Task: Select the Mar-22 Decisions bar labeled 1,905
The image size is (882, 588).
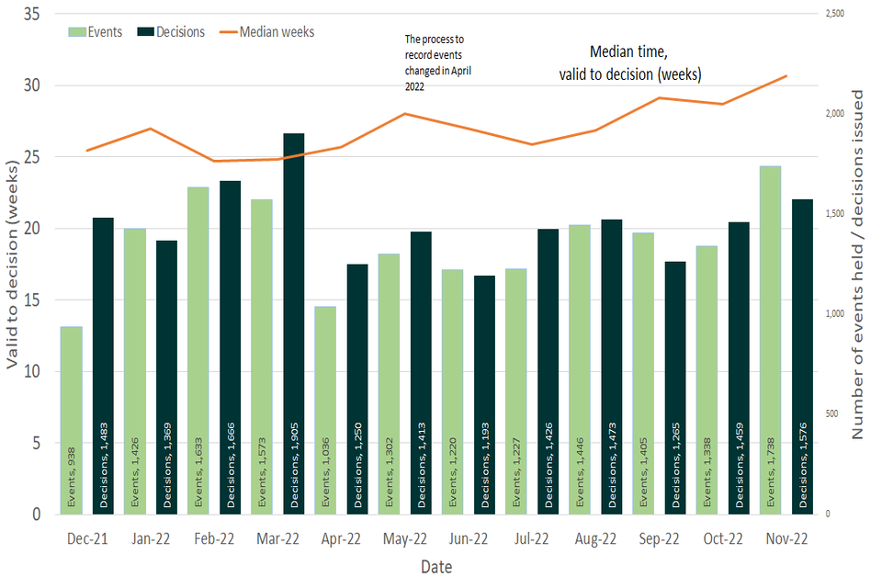Action: click(x=294, y=323)
